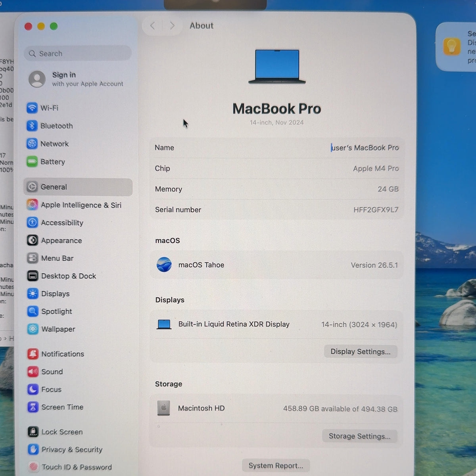The width and height of the screenshot is (476, 476).
Task: Click Built-in Liquid Retina XDR Display text
Action: [x=234, y=324]
